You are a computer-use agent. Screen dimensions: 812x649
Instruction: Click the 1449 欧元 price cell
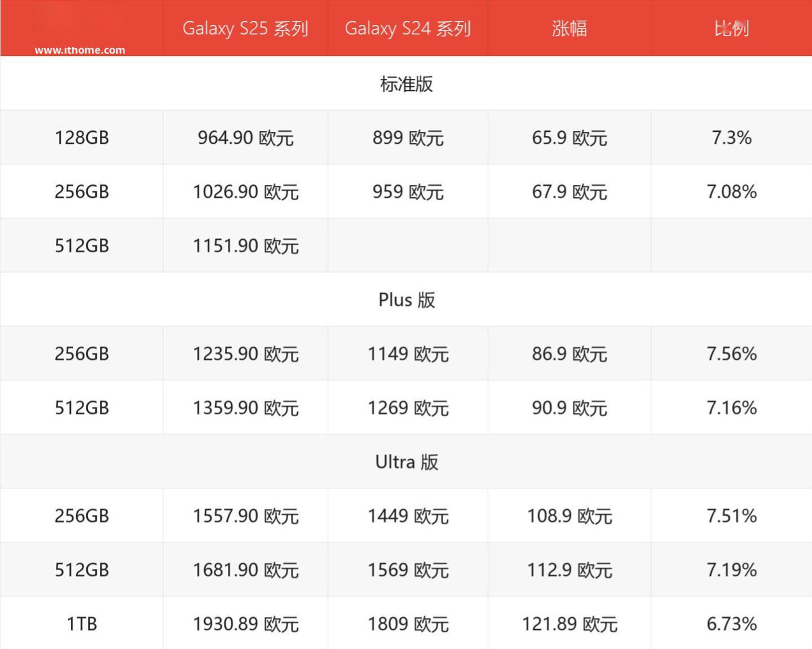(408, 515)
